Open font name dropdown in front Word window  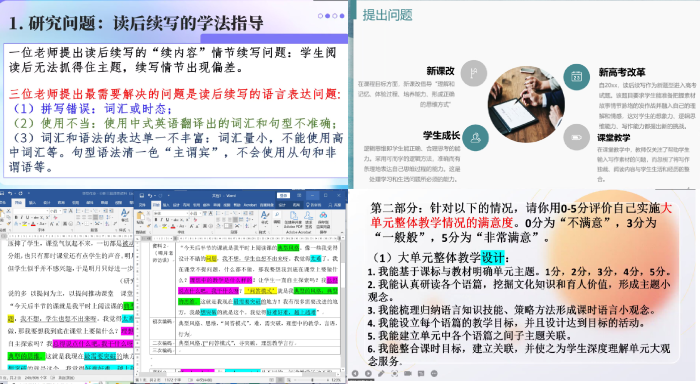coord(188,213)
